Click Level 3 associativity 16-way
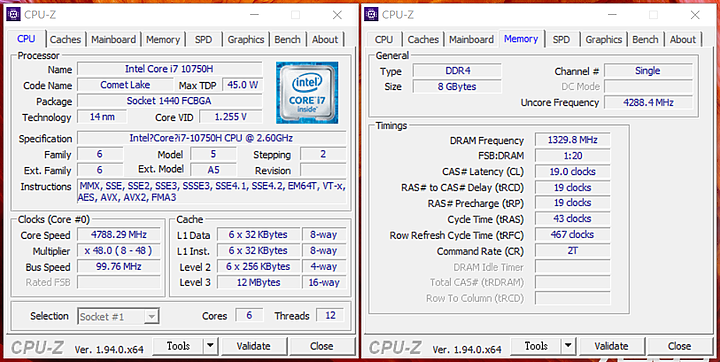720x362 pixels. pos(324,283)
